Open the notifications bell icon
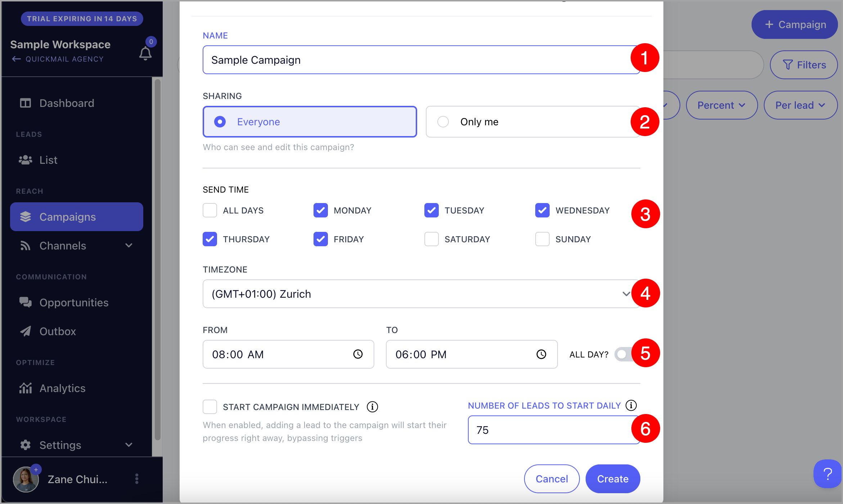 tap(145, 54)
